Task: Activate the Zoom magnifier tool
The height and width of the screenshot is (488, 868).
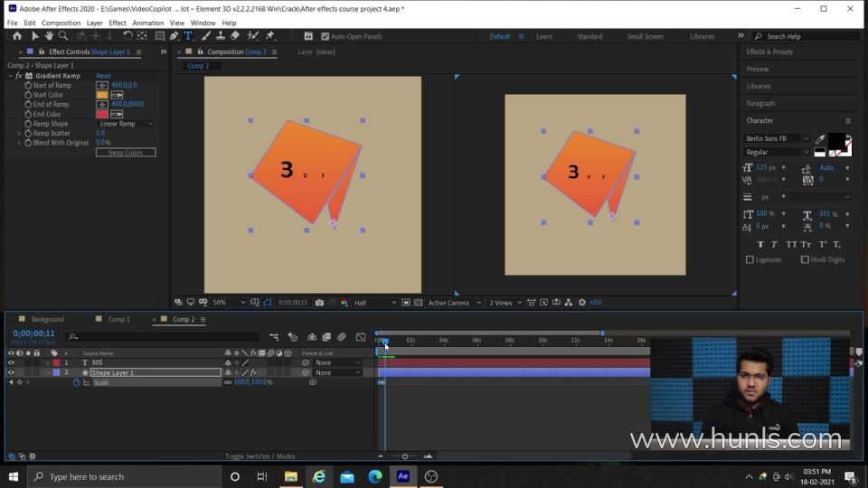Action: coord(63,36)
